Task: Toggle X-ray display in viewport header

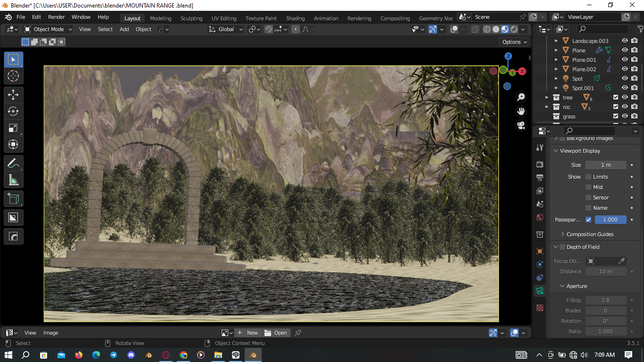Action: pos(475,29)
